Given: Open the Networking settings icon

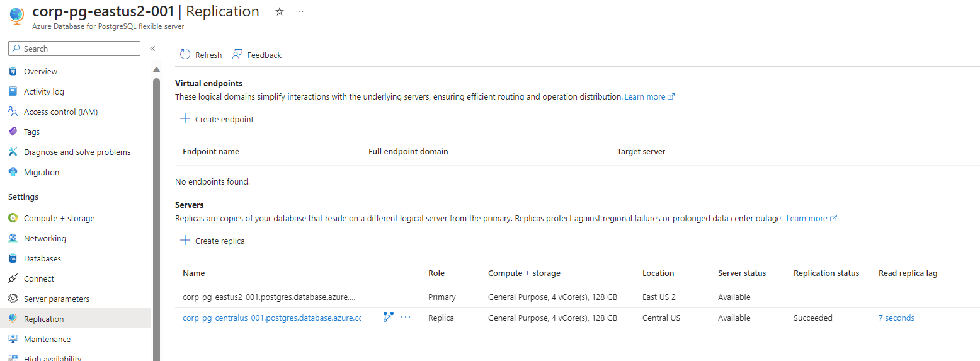Looking at the screenshot, I should (13, 239).
